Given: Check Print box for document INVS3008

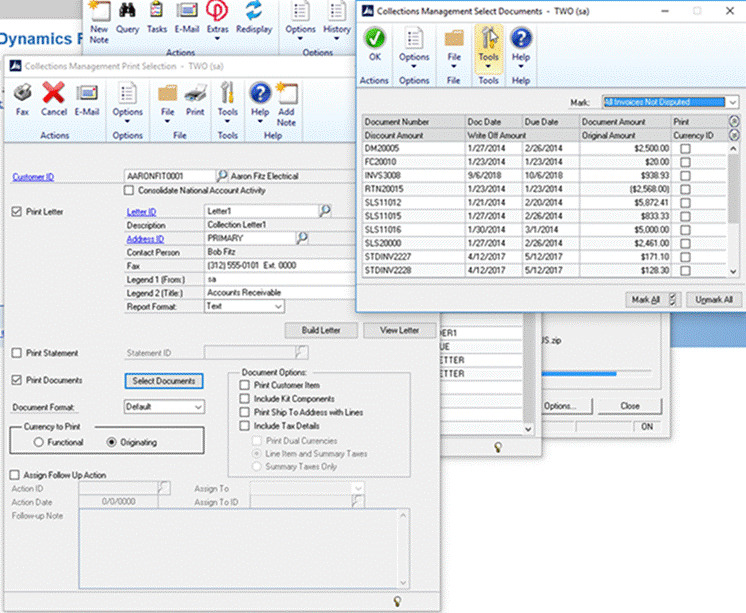Looking at the screenshot, I should [685, 176].
